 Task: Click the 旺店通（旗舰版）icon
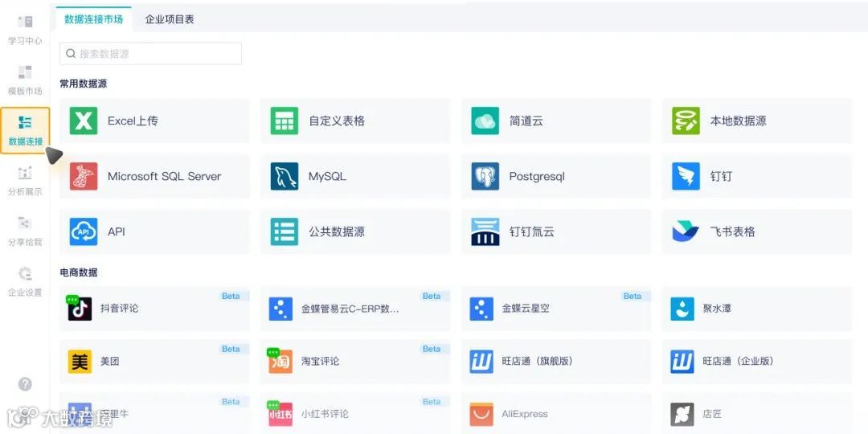coord(481,362)
